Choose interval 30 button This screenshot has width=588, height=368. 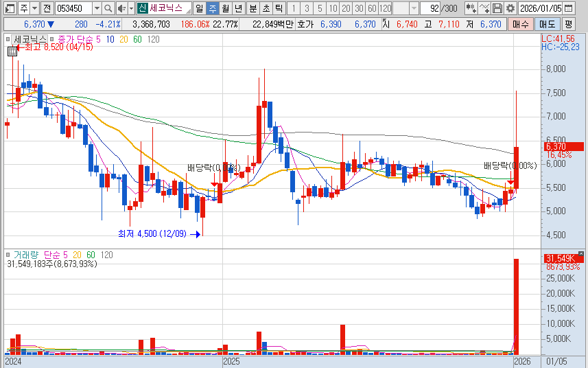tap(359, 8)
